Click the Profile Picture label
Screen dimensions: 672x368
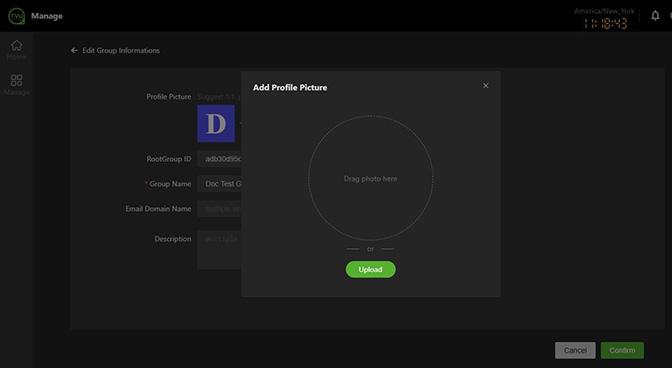(x=169, y=97)
